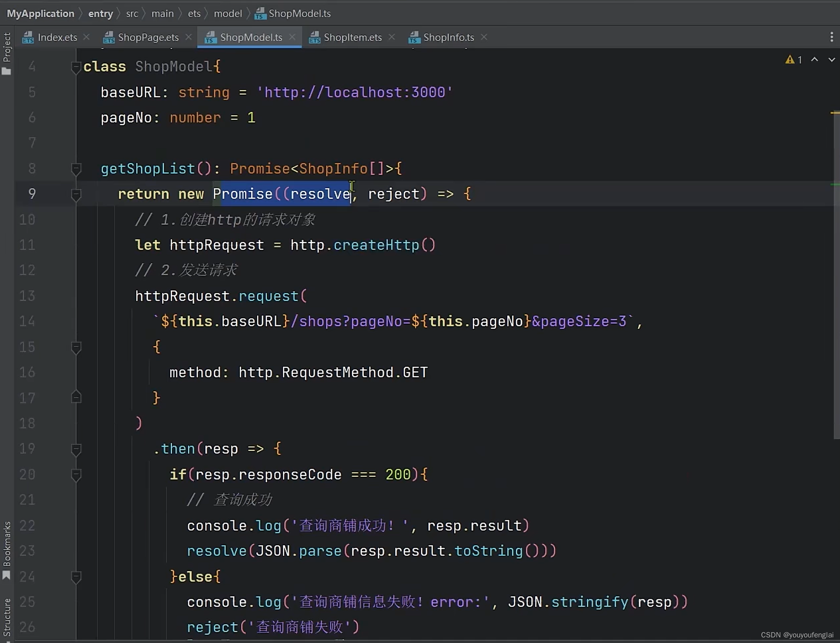Collapse the else block fold on line 24
The width and height of the screenshot is (840, 643).
tap(76, 577)
